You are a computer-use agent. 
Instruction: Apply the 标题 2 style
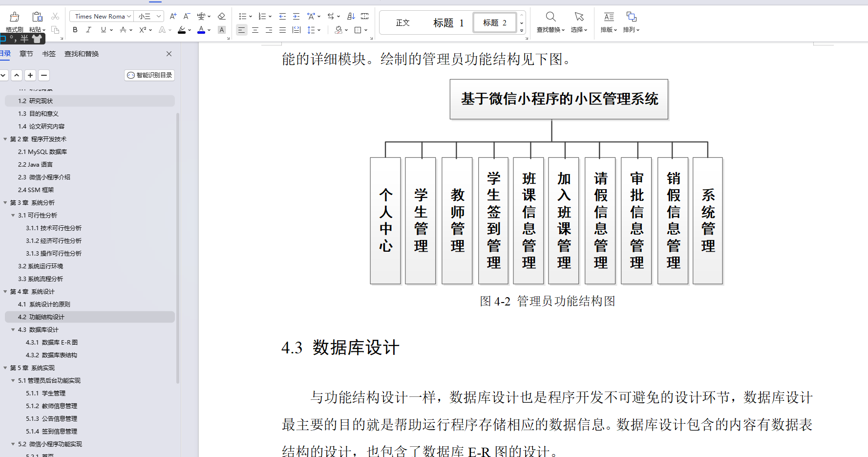[494, 22]
